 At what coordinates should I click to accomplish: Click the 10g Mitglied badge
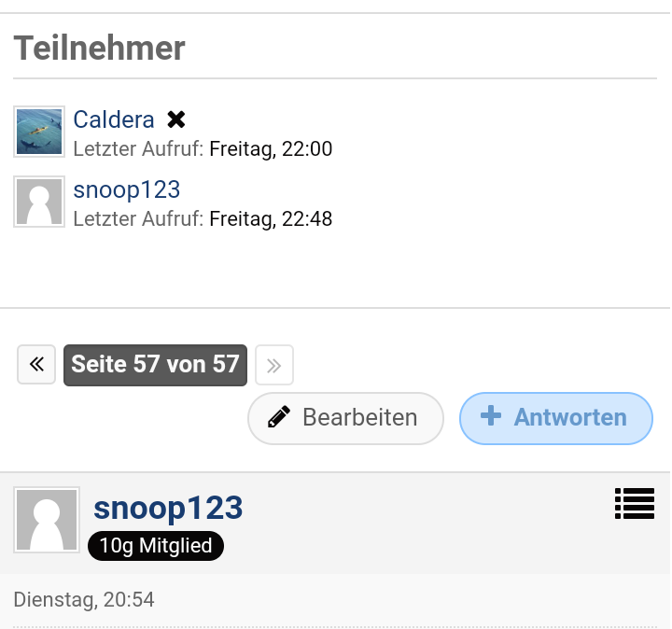(x=156, y=546)
